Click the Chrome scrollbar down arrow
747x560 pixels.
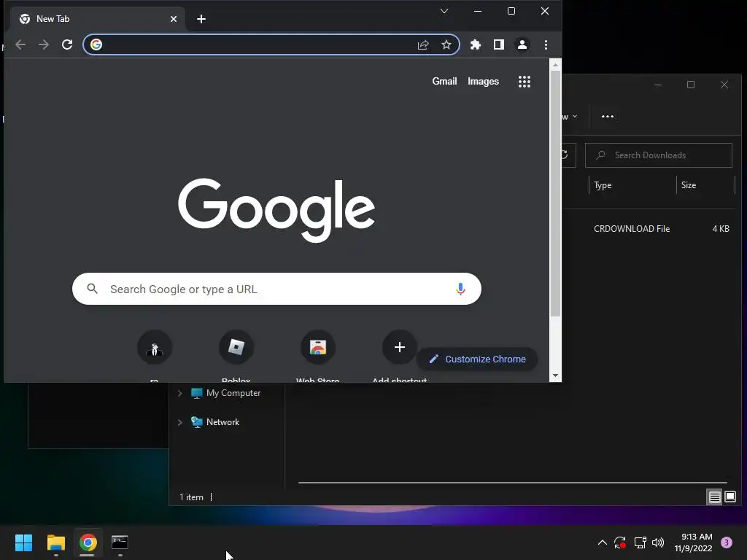point(555,376)
